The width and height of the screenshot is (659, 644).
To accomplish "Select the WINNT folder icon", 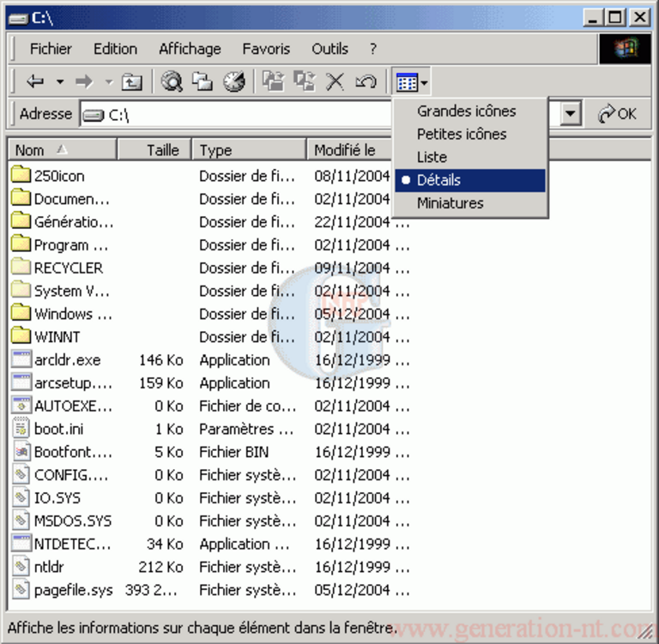I will (21, 336).
